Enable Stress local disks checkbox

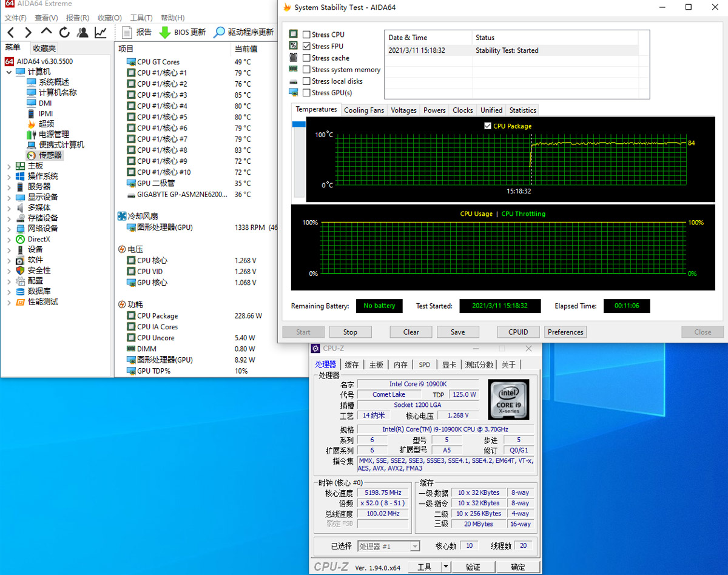click(306, 81)
